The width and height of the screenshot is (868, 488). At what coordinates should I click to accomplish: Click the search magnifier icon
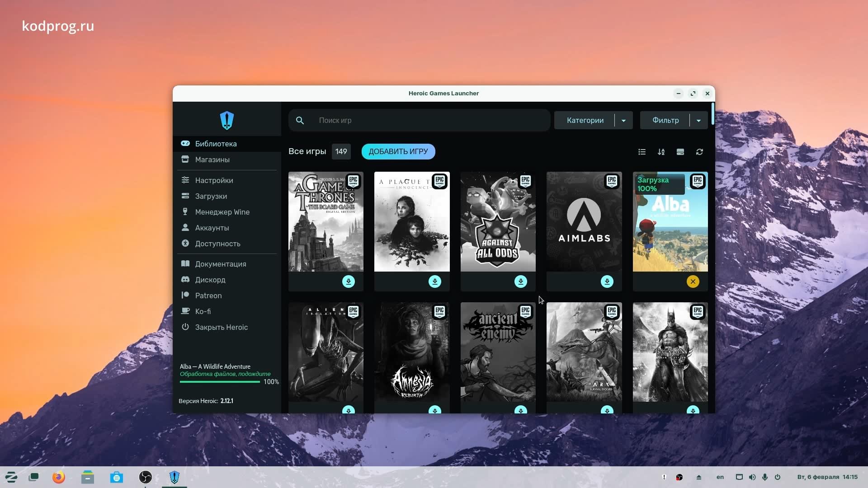[x=300, y=120]
